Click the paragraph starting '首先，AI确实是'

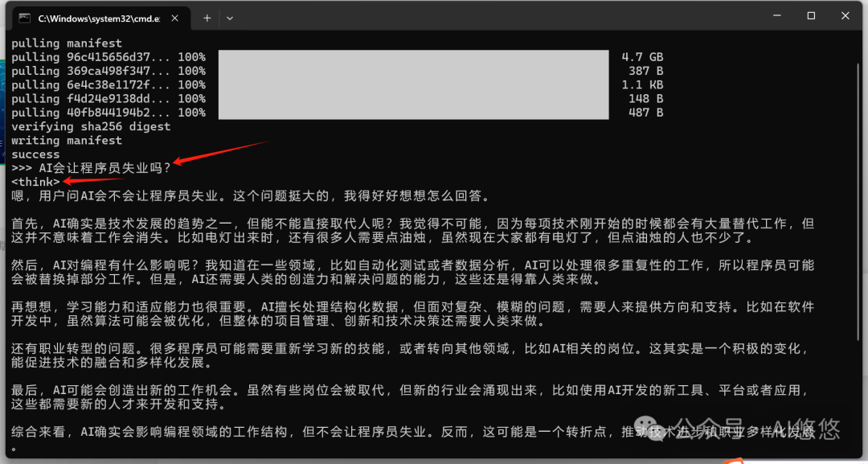(x=413, y=230)
